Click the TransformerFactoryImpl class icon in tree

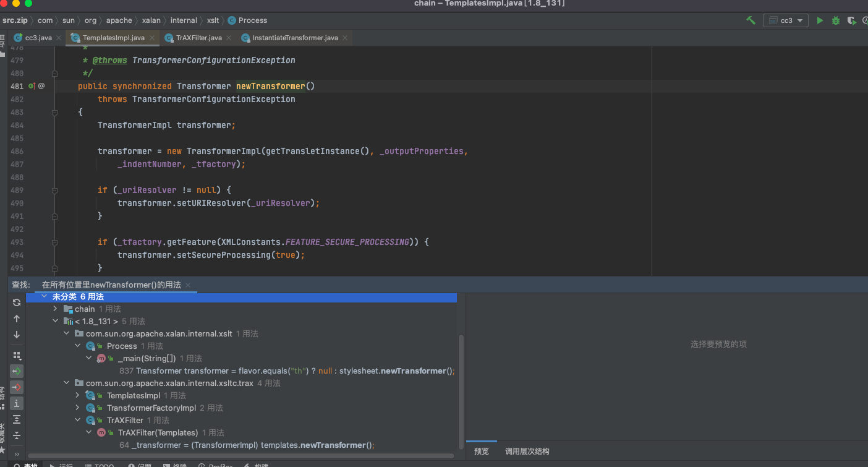[x=90, y=408]
